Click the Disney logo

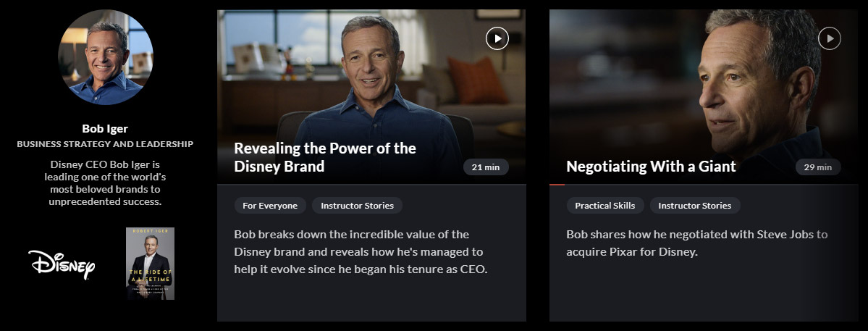pyautogui.click(x=62, y=264)
